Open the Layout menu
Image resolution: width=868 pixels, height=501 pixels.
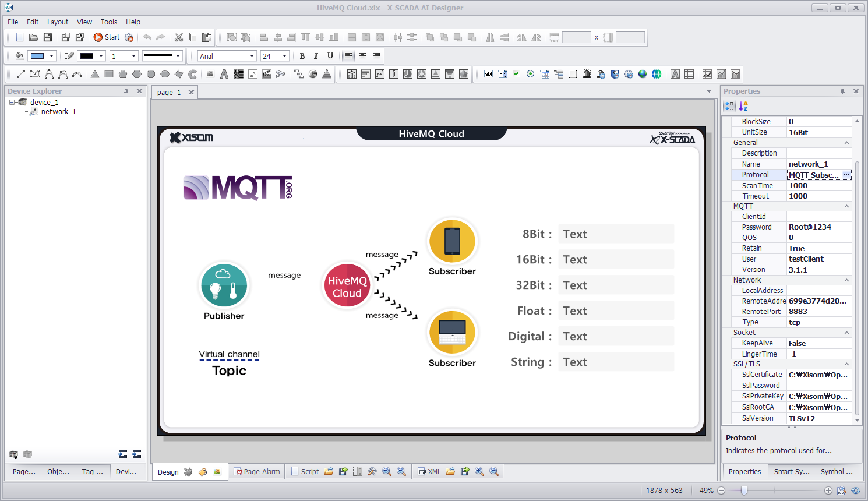coord(58,22)
